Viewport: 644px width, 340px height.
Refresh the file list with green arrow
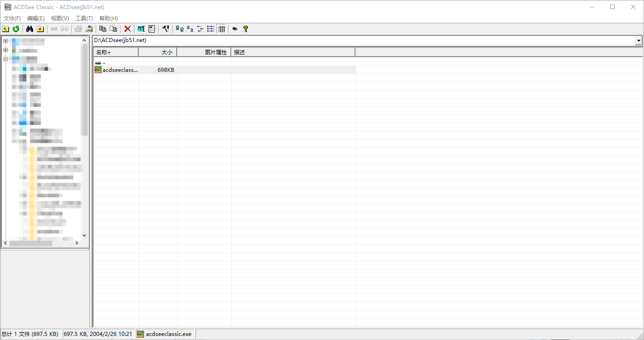[16, 29]
